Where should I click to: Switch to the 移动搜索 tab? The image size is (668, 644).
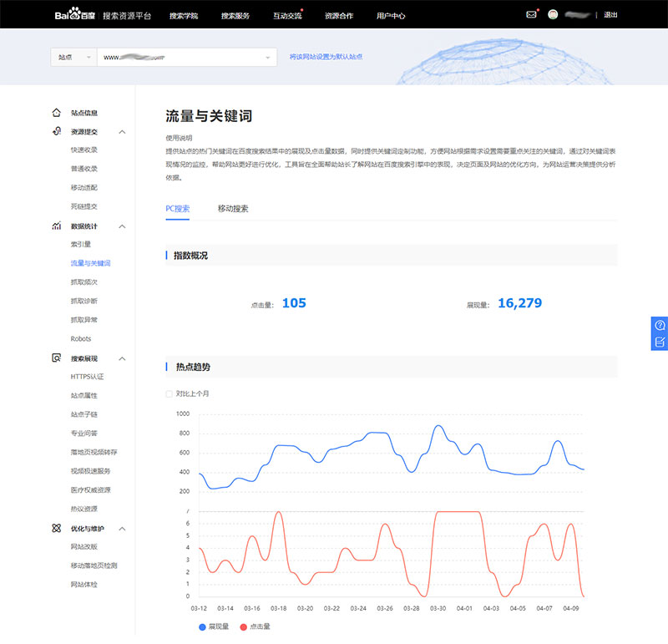[232, 208]
